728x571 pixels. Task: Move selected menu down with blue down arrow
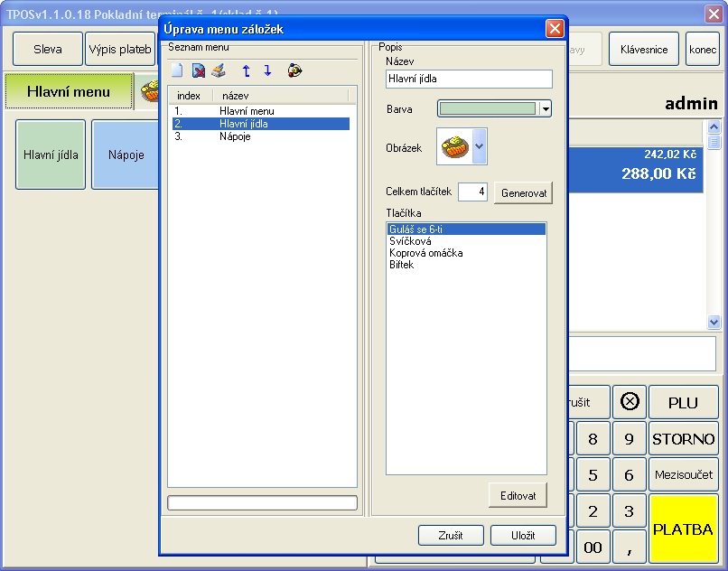point(267,70)
